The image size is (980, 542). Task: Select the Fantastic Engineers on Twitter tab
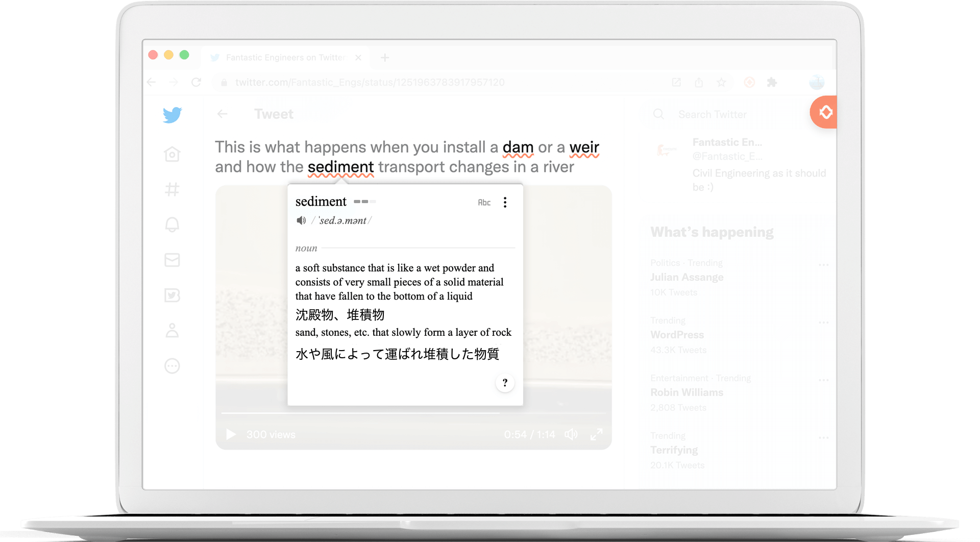tap(286, 58)
